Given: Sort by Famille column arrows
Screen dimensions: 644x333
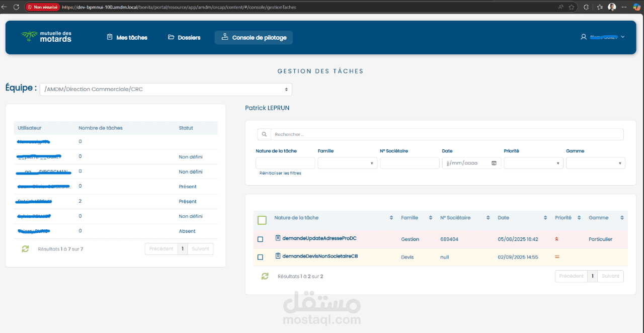Looking at the screenshot, I should [x=431, y=218].
